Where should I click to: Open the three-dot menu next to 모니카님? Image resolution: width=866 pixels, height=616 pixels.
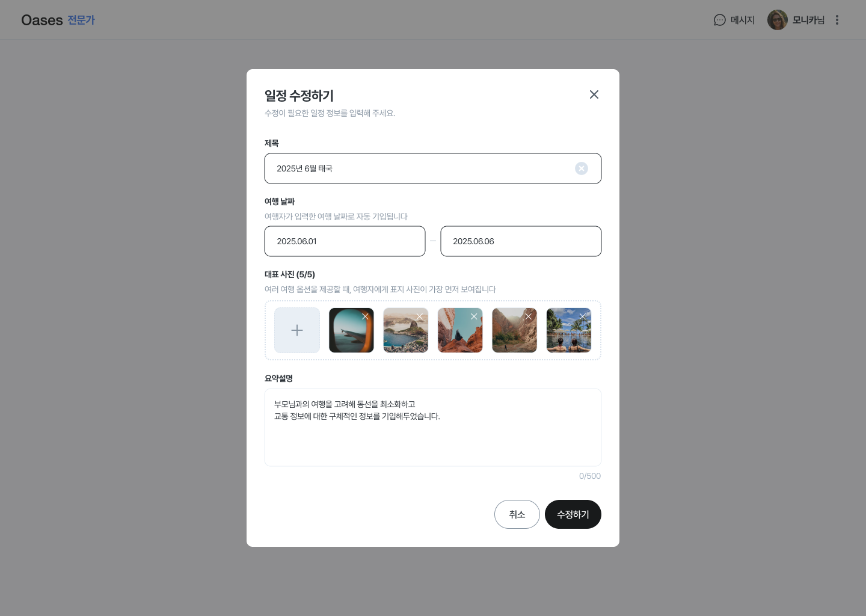tap(837, 20)
